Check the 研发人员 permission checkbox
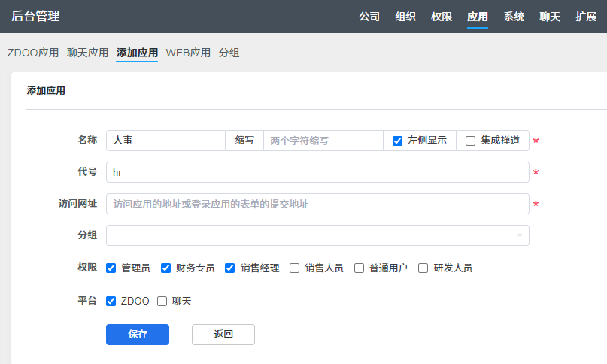 click(423, 268)
